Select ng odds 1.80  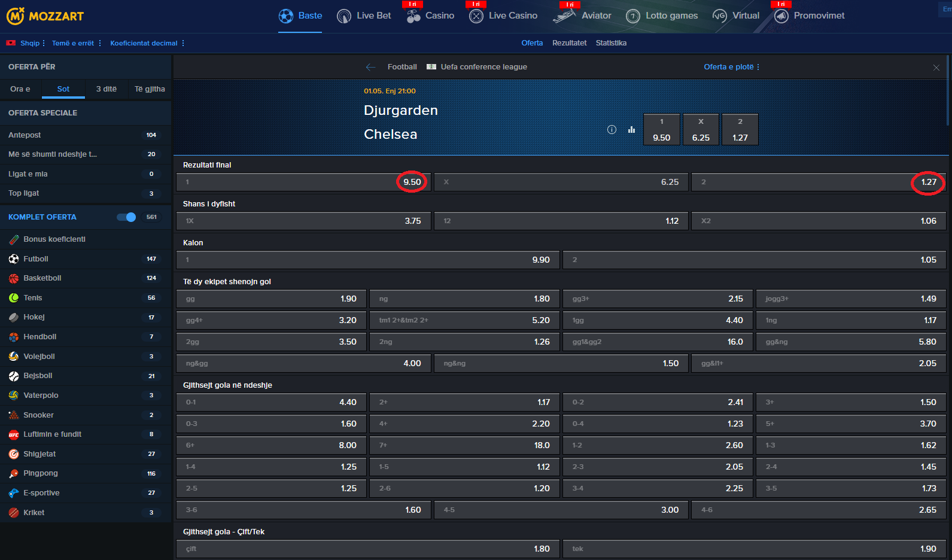(x=464, y=299)
